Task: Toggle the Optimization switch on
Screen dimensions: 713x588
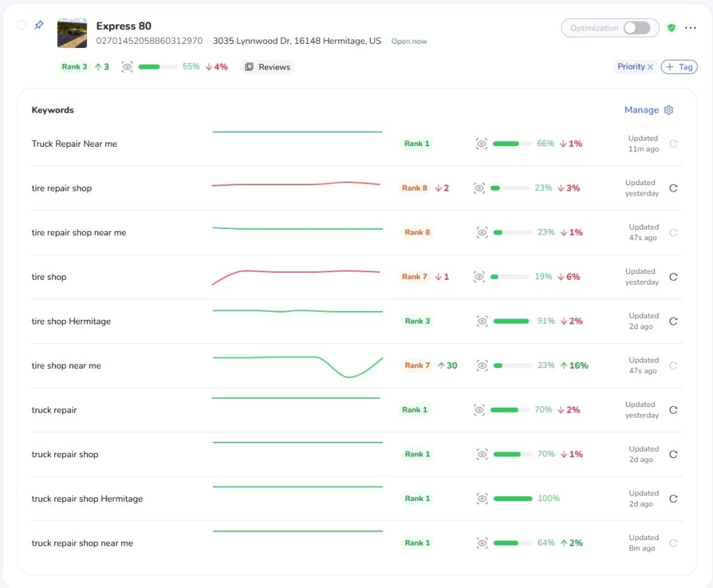Action: [636, 28]
